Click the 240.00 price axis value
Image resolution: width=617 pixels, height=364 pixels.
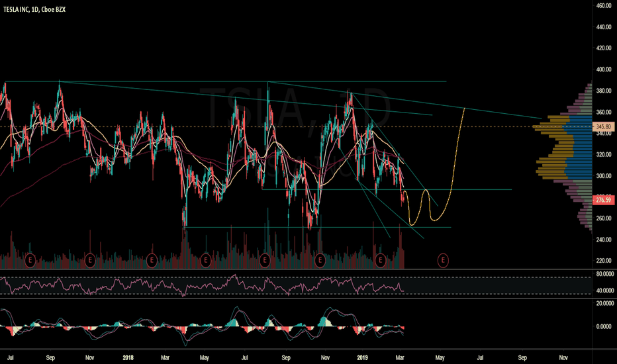coord(603,240)
